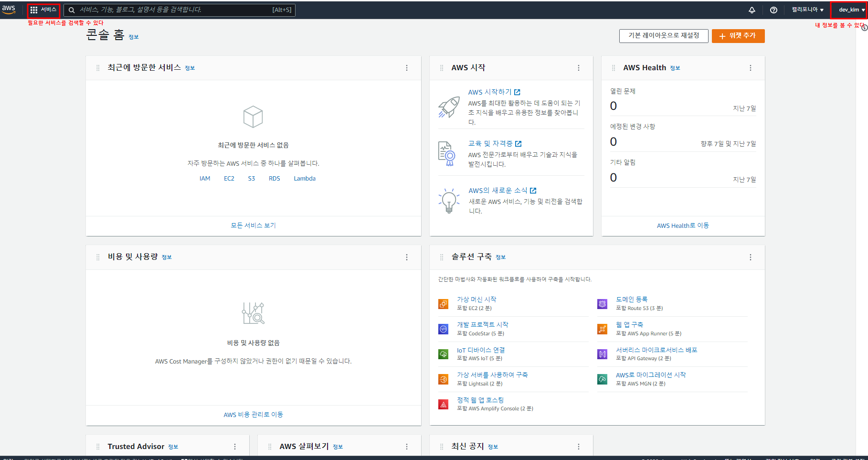
Task: Click EC2 icon beside 가상 머신 시작
Action: pos(444,304)
